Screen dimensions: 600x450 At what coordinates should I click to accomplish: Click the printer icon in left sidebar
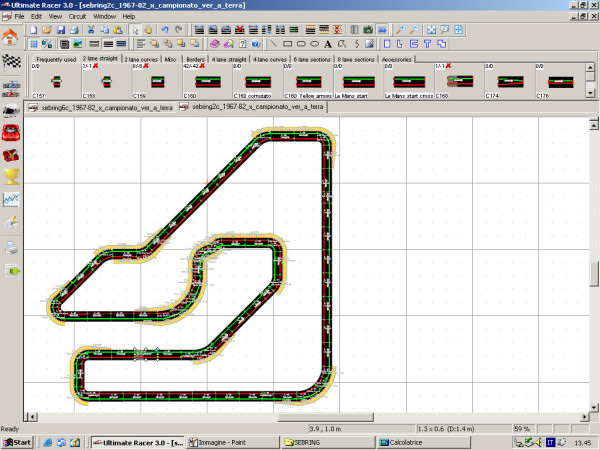pyautogui.click(x=13, y=247)
